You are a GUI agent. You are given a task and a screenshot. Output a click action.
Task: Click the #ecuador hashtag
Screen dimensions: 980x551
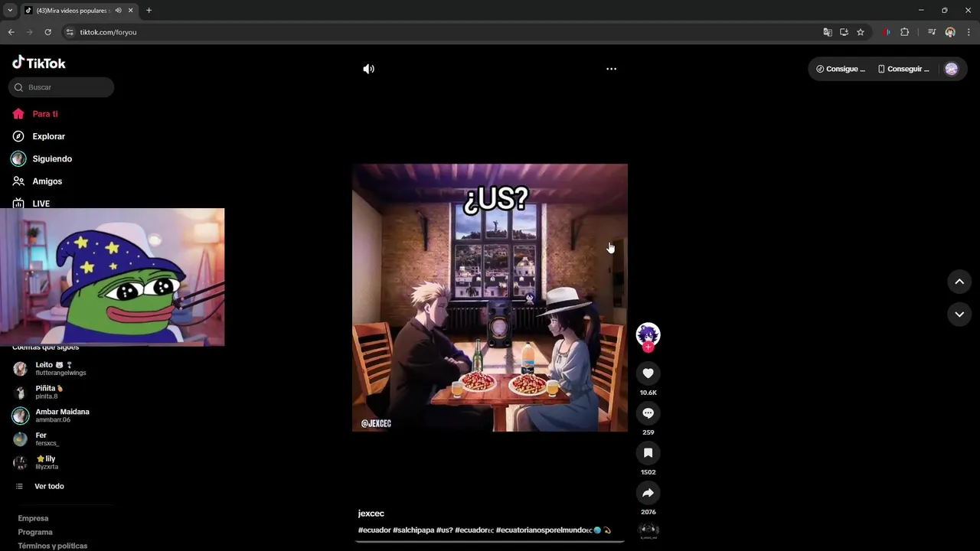374,530
